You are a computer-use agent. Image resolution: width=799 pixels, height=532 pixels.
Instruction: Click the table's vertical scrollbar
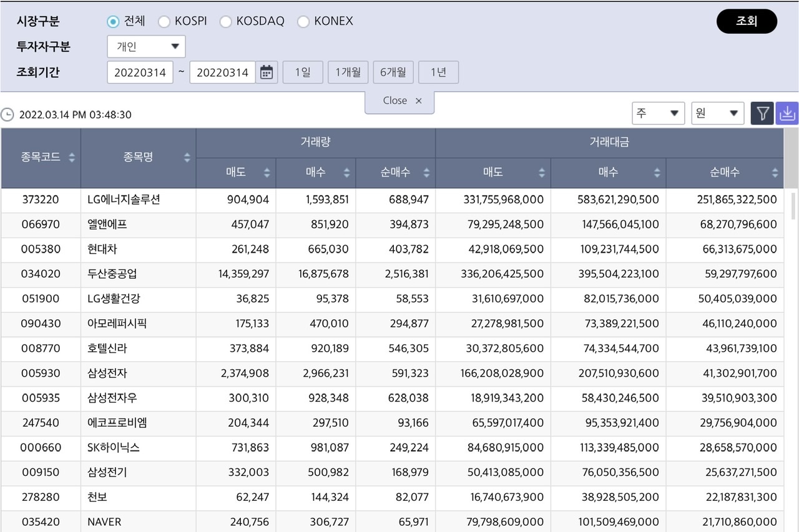pyautogui.click(x=793, y=206)
